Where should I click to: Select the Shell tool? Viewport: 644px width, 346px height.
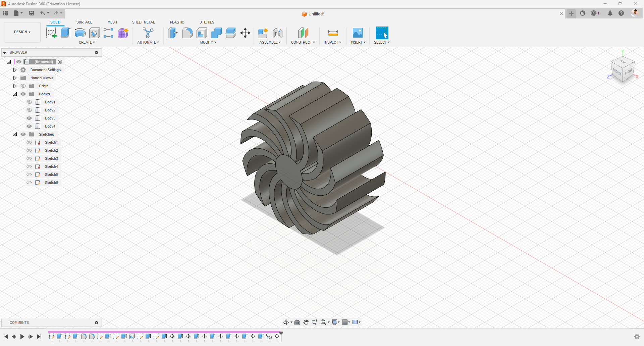pos(202,33)
